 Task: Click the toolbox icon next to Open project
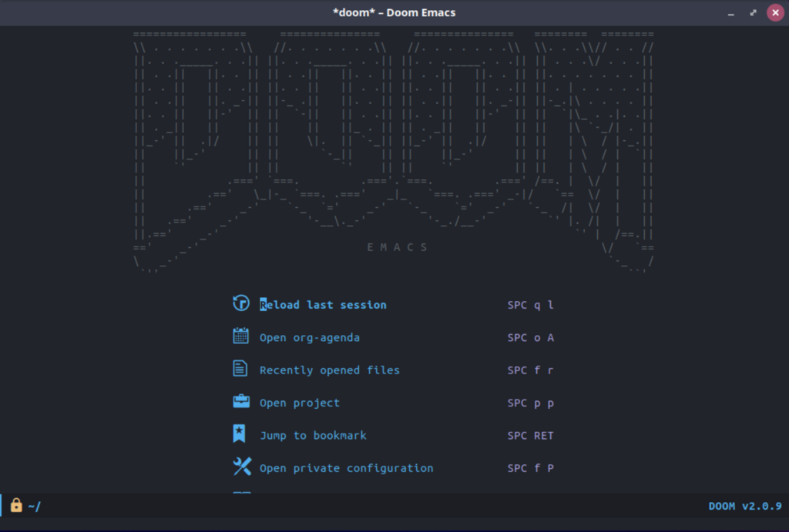point(241,401)
